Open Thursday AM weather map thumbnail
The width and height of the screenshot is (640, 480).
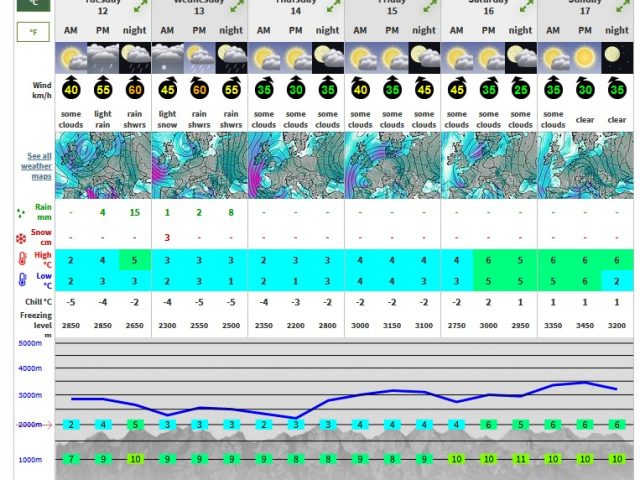tap(296, 165)
